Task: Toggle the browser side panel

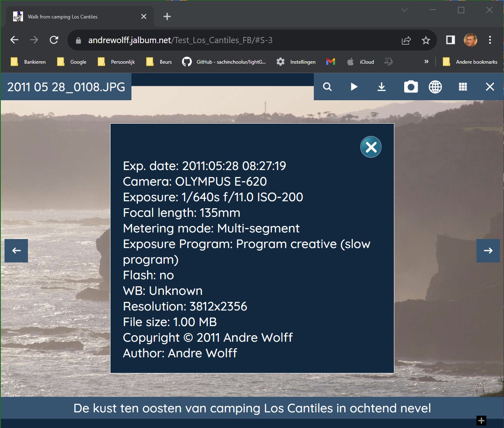Action: (451, 40)
